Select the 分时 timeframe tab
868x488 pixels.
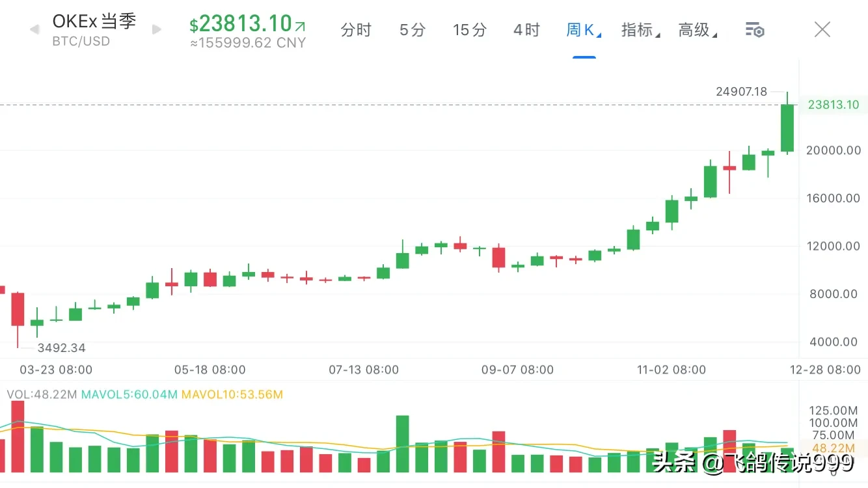coord(356,30)
